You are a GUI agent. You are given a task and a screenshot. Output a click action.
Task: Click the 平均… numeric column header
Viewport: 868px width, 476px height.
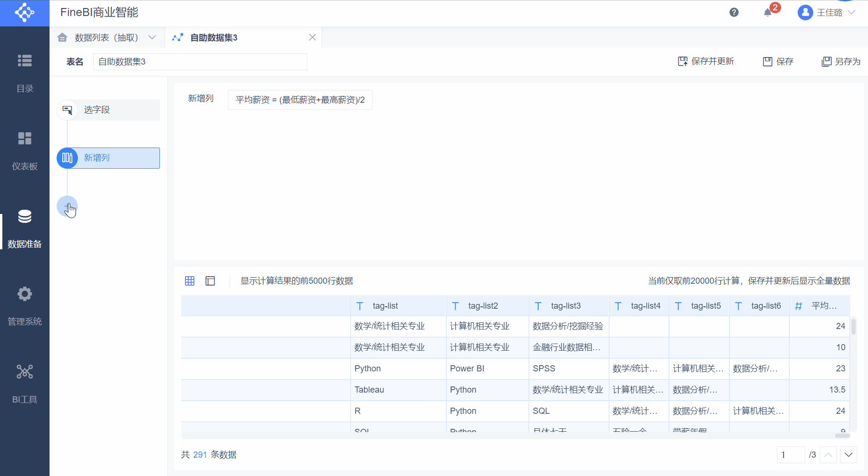click(x=819, y=306)
